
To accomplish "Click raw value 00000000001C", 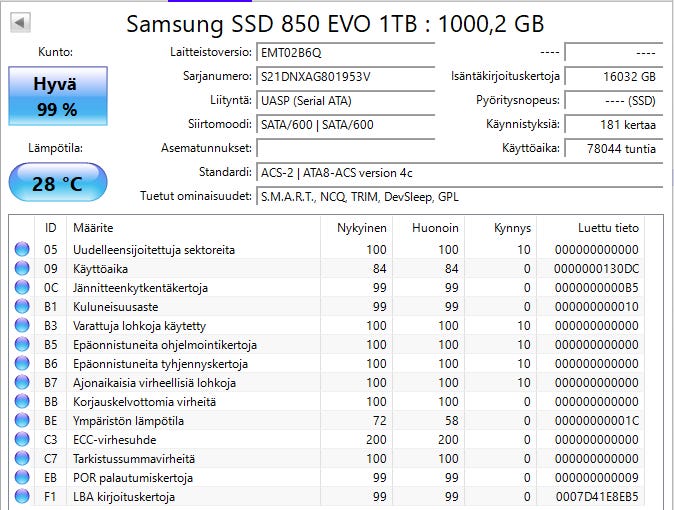I will (596, 421).
